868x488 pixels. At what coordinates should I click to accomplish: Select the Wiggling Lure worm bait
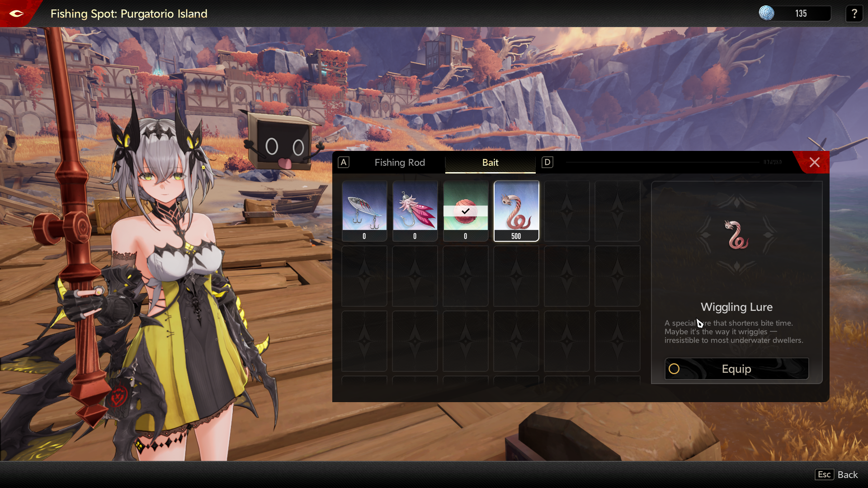click(x=516, y=211)
